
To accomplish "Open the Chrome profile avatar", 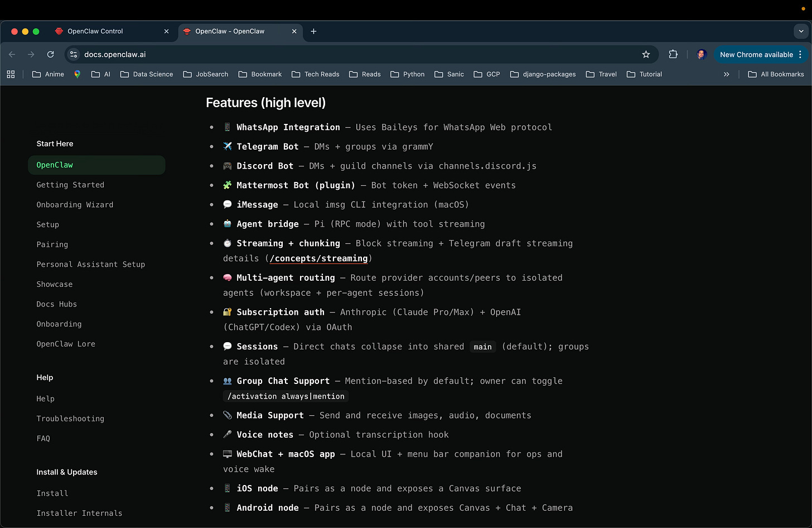I will 702,54.
